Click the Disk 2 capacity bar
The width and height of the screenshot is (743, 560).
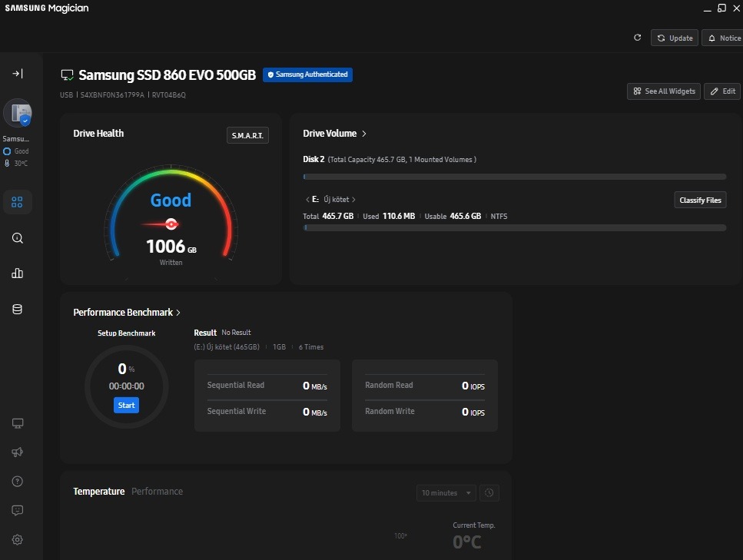tap(515, 177)
